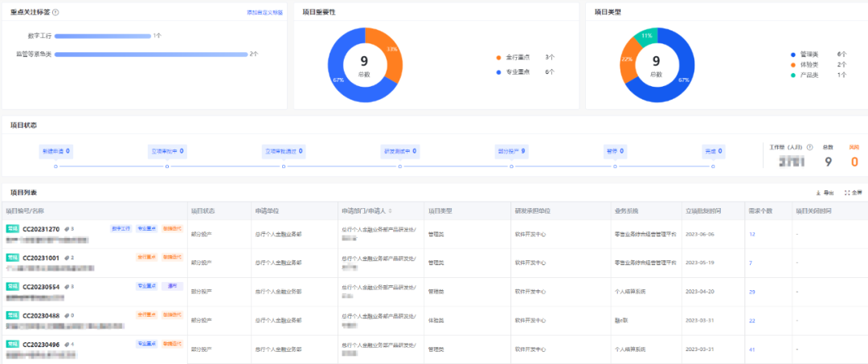Click the tag icon beside CC20230496

point(67,344)
